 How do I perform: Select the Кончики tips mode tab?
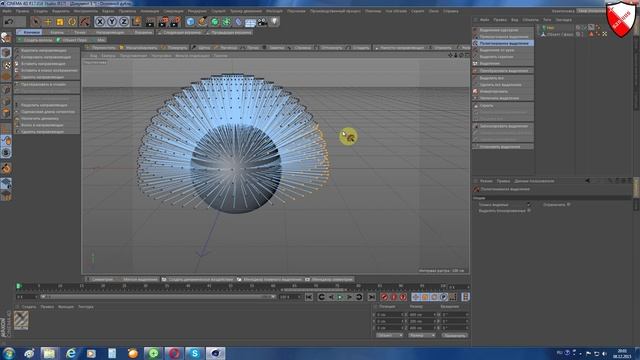29,32
